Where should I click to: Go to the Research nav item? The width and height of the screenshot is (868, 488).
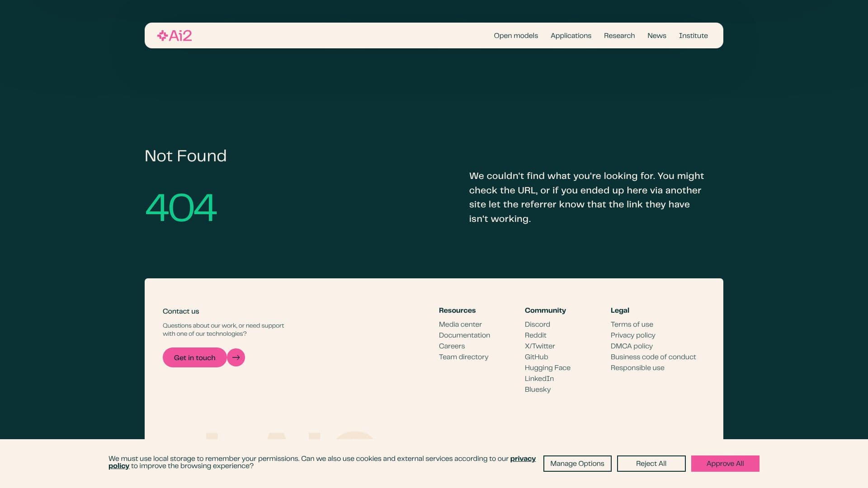coord(619,36)
